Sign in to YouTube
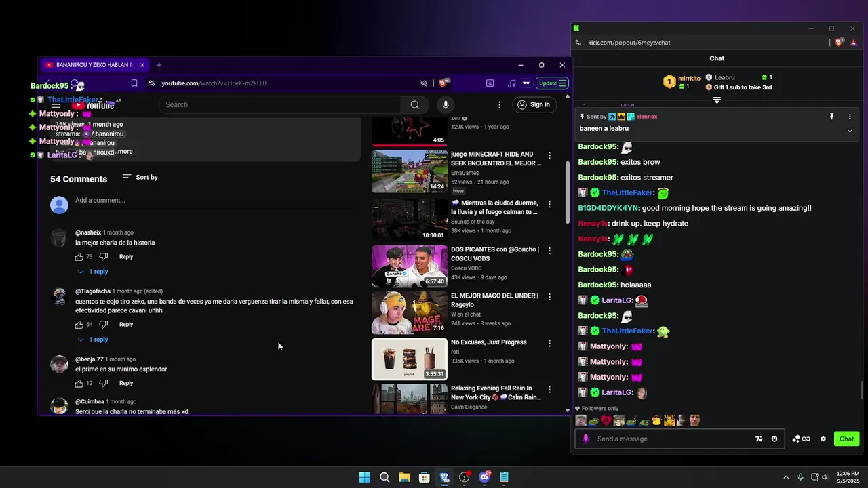The height and width of the screenshot is (488, 868). [534, 104]
